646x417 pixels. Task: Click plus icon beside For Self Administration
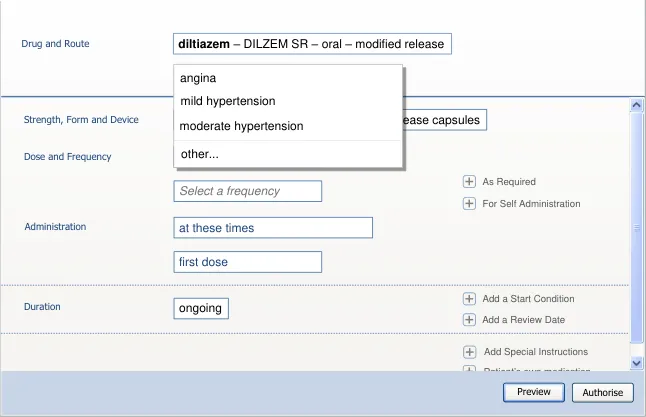pyautogui.click(x=469, y=204)
